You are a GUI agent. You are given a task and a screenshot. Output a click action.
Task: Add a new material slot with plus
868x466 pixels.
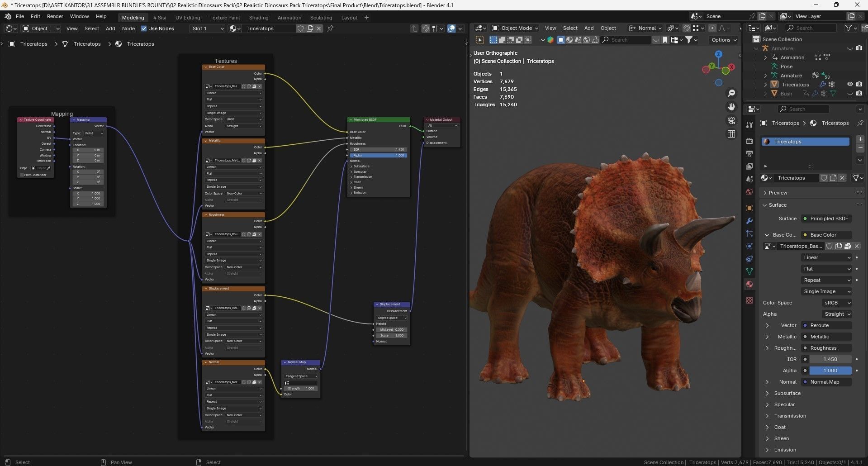[860, 139]
